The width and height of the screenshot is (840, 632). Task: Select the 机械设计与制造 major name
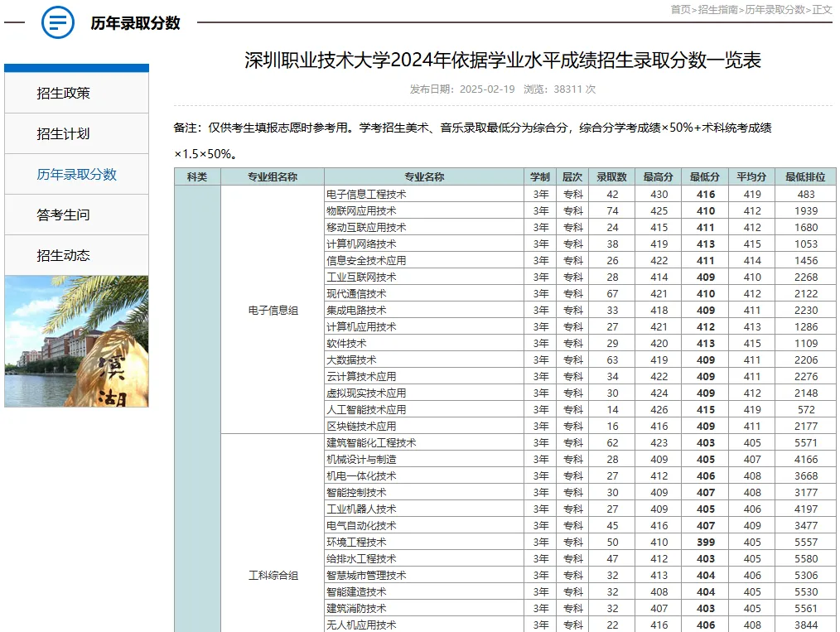click(362, 460)
